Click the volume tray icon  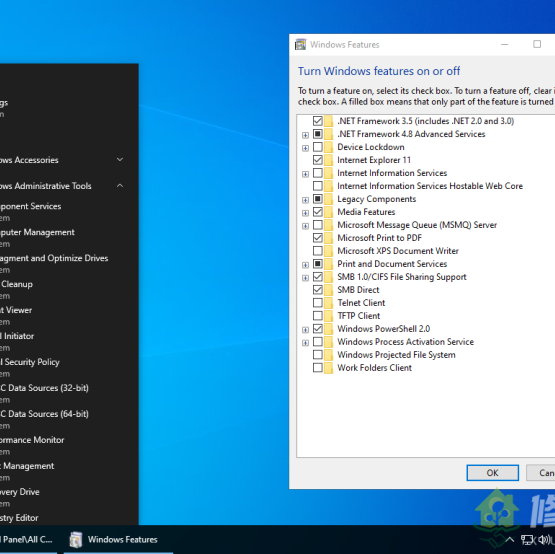[x=543, y=540]
